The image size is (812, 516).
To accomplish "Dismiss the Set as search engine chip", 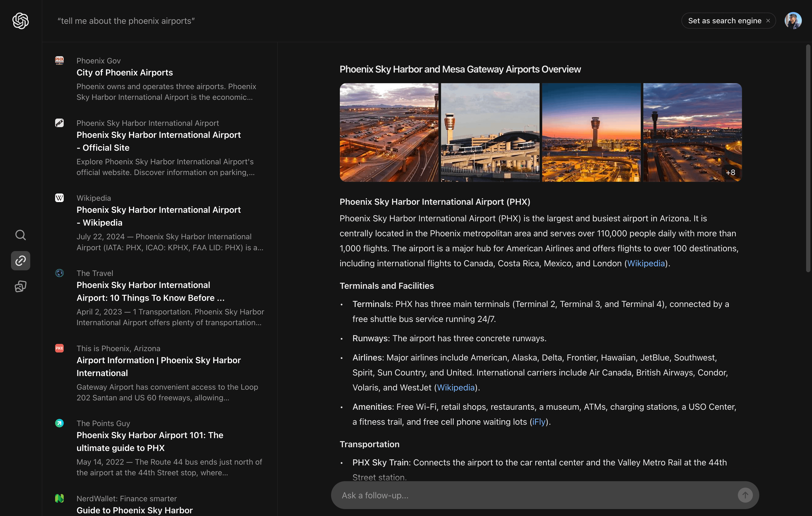I will tap(768, 21).
